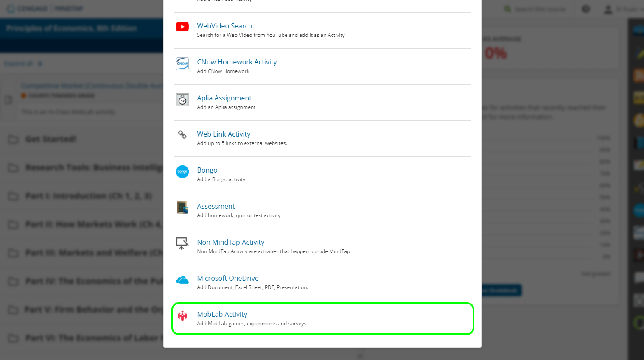644x360 pixels.
Task: Click the chain icon for Web Link Activity
Action: [x=182, y=135]
